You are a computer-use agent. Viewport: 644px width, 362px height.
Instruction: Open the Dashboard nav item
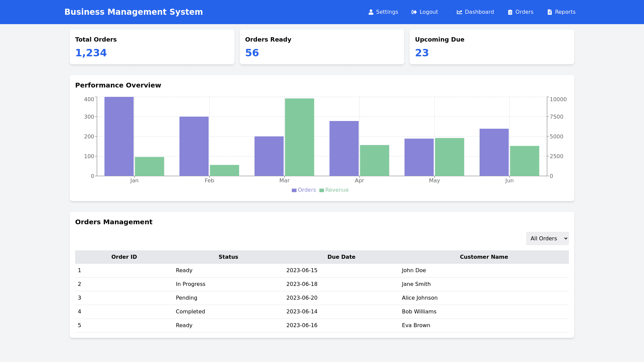[x=479, y=12]
